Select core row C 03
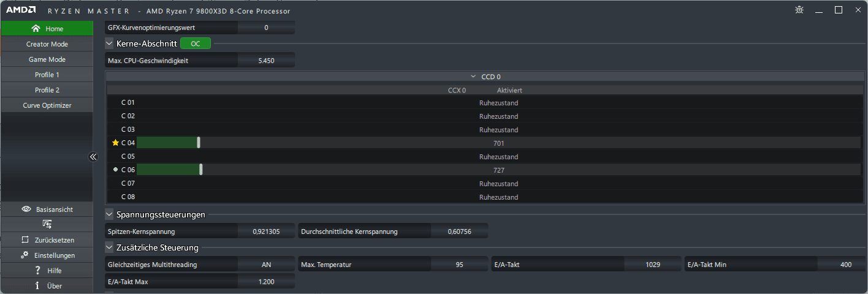Screen dimensions: 868x294 [x=484, y=130]
